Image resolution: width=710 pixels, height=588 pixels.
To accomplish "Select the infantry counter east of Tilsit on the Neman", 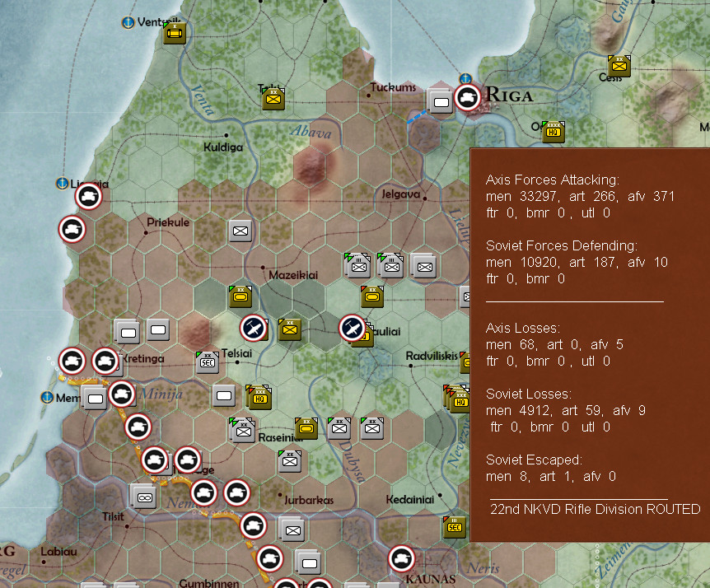I will (292, 530).
